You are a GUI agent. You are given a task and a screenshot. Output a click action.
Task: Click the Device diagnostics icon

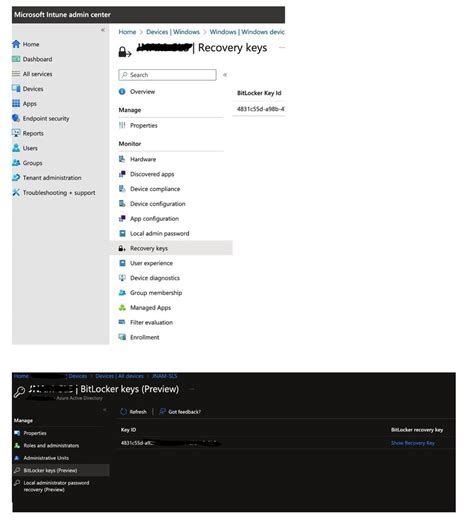click(x=122, y=278)
